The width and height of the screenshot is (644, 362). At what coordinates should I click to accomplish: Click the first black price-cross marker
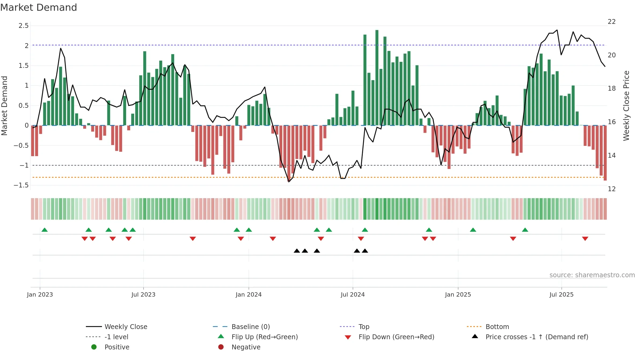(297, 251)
